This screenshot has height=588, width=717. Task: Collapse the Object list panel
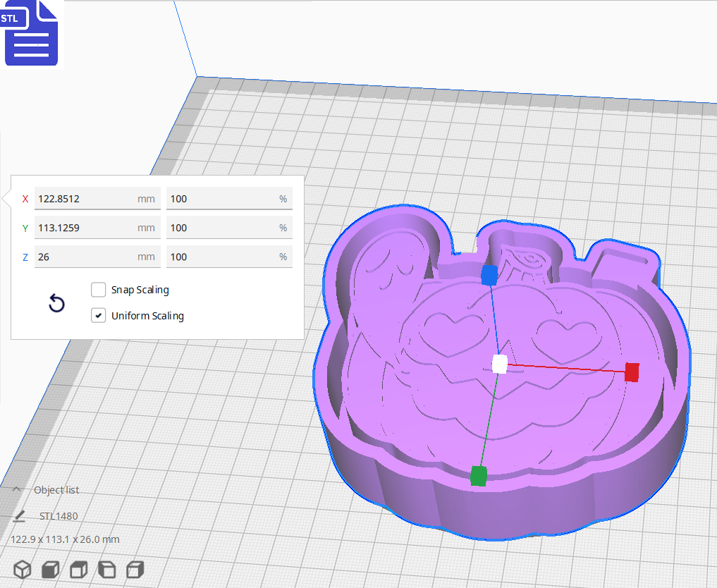(x=16, y=489)
